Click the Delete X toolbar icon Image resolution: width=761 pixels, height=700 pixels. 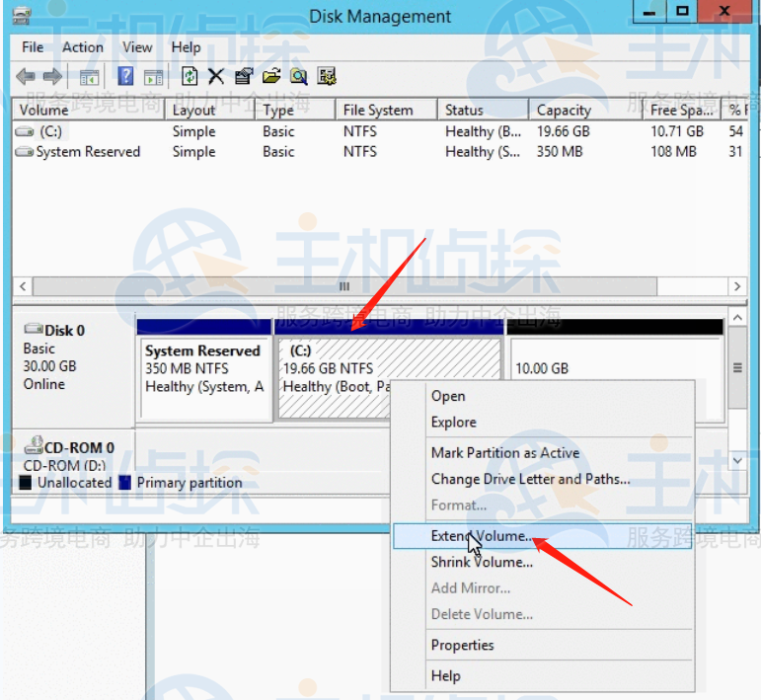[x=216, y=76]
